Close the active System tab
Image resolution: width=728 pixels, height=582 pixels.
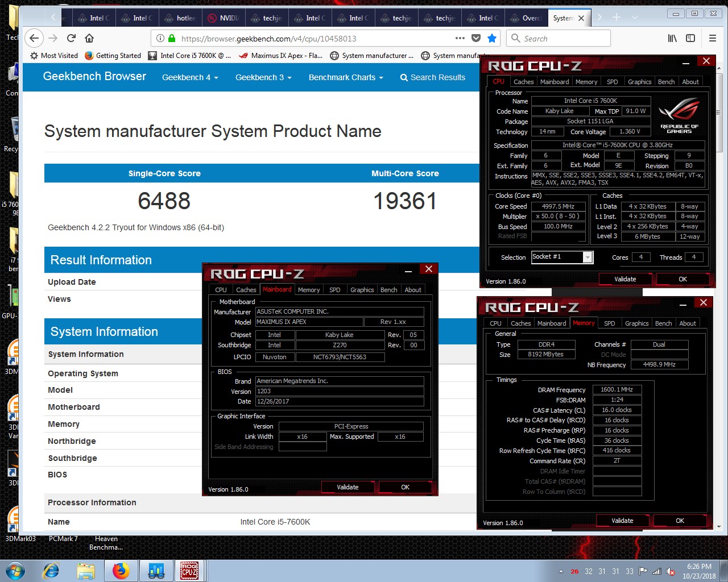pyautogui.click(x=581, y=18)
